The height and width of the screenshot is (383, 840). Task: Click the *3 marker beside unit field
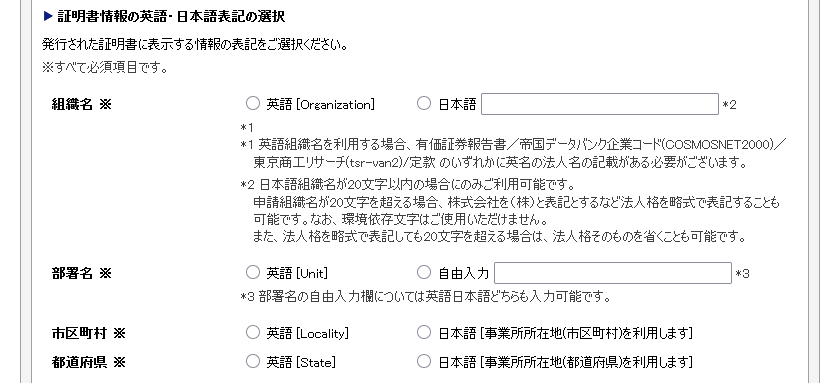click(742, 274)
